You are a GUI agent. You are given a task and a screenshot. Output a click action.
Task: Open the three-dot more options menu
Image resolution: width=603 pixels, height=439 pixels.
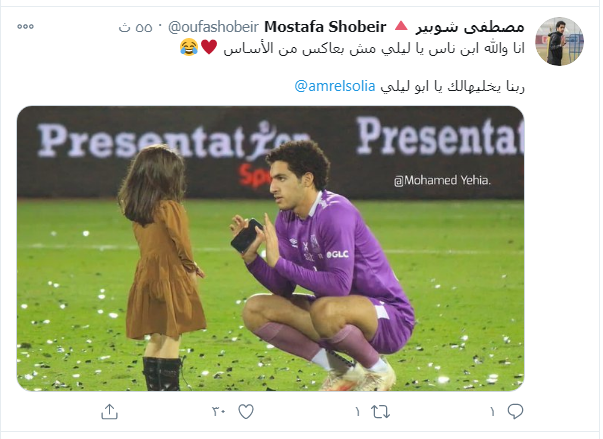click(25, 27)
